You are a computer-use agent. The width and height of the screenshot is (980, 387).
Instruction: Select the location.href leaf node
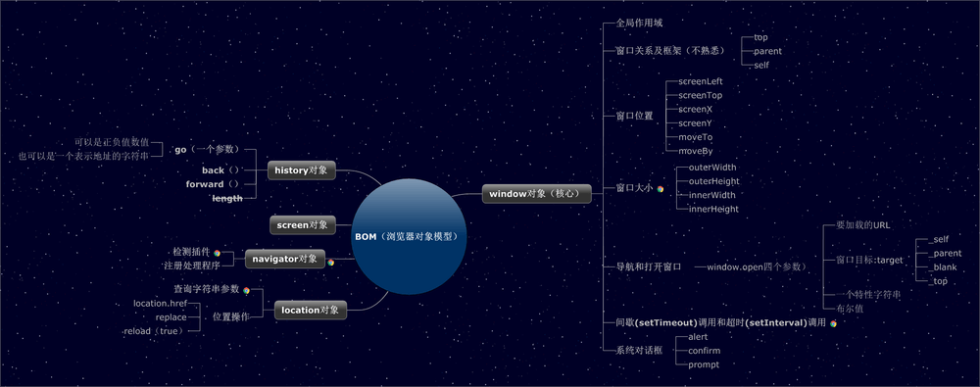(x=160, y=303)
